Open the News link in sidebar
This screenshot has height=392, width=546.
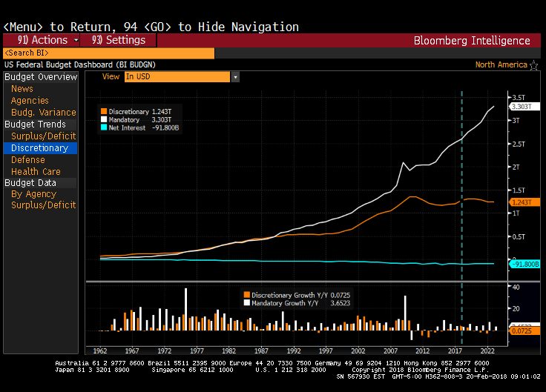[22, 89]
